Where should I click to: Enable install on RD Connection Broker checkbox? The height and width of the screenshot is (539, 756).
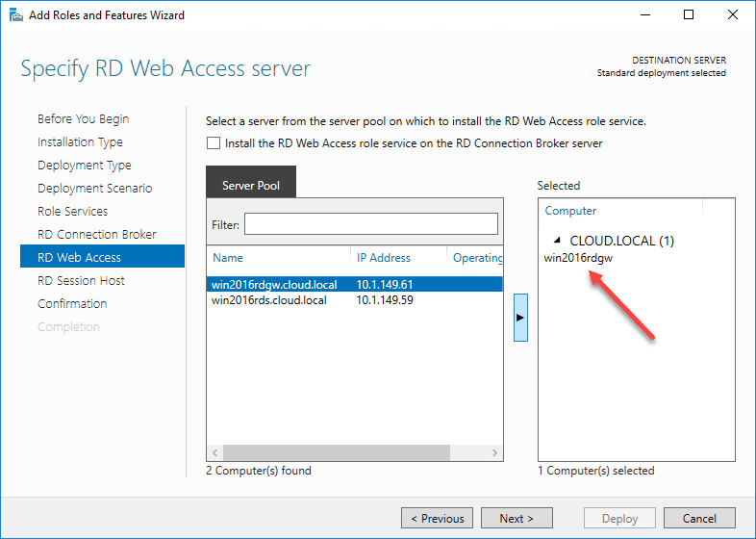pyautogui.click(x=213, y=143)
